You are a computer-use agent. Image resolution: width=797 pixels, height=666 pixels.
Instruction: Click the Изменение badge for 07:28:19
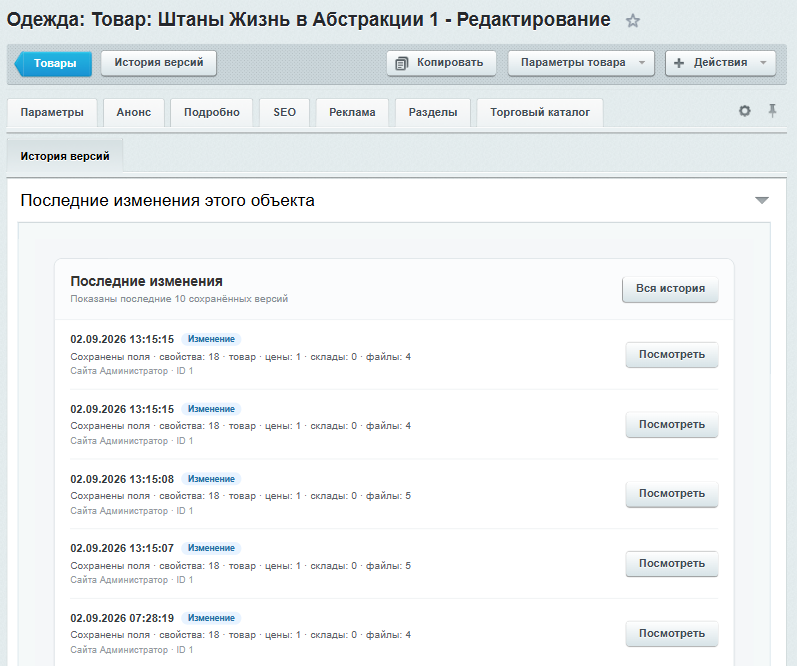click(211, 618)
